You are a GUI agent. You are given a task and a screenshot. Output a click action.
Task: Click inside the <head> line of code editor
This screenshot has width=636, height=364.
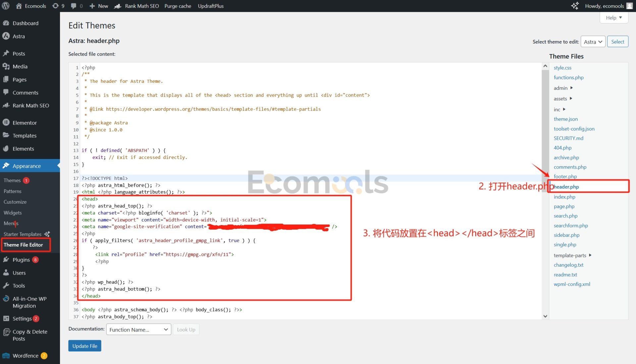pyautogui.click(x=90, y=199)
